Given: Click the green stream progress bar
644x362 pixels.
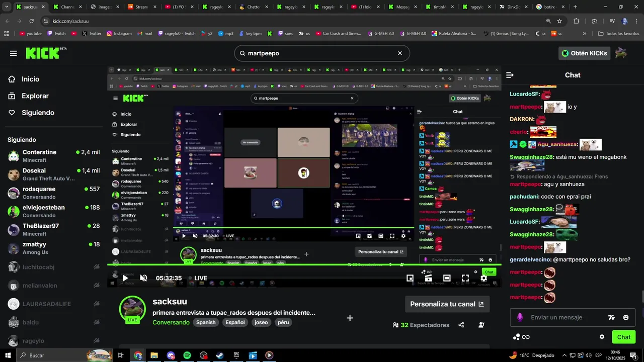Looking at the screenshot, I should (x=304, y=265).
